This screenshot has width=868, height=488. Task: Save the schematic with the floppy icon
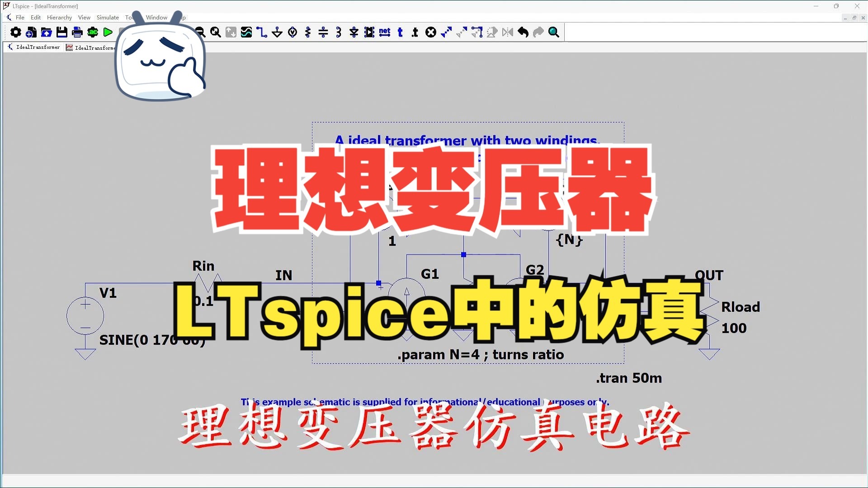pos(62,32)
